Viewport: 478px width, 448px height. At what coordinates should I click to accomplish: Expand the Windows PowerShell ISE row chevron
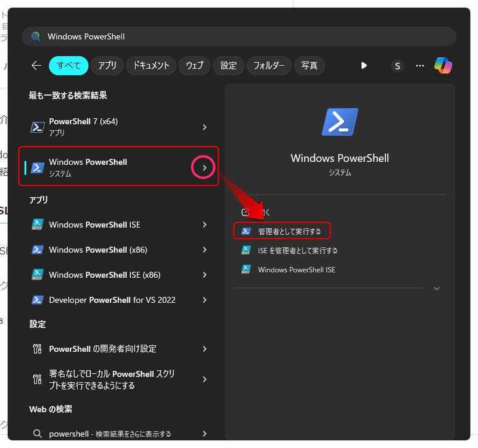pyautogui.click(x=204, y=225)
